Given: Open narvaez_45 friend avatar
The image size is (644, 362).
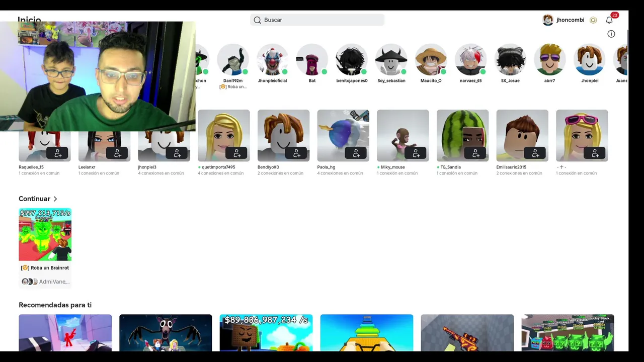Looking at the screenshot, I should 470,59.
